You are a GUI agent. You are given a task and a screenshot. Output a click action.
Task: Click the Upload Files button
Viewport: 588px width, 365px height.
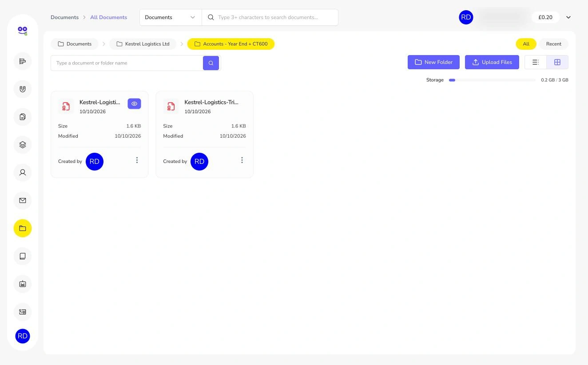point(492,62)
